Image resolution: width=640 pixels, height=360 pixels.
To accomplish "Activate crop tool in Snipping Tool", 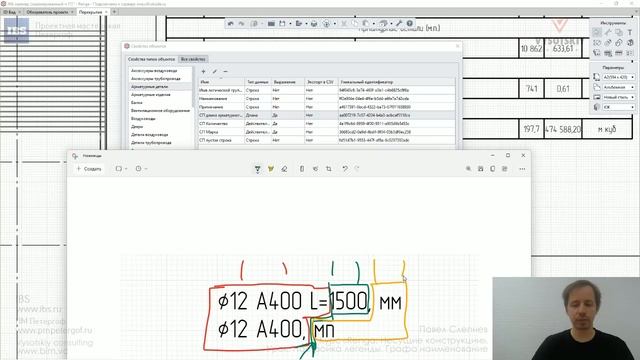I will [329, 169].
